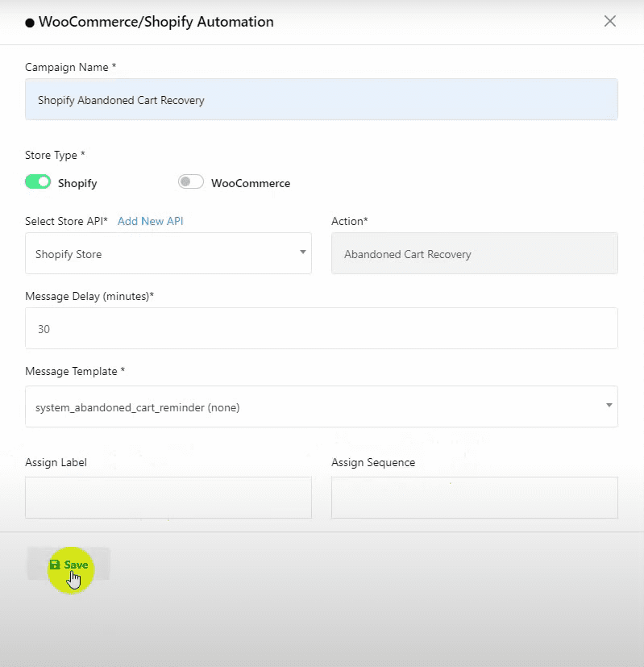Close the WooCommerce/Shopify Automation dialog

click(x=610, y=22)
